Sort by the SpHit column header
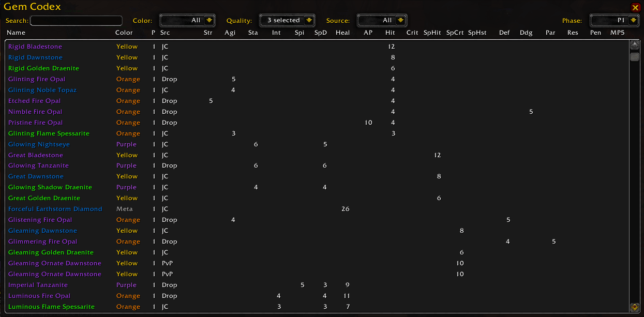Image resolution: width=644 pixels, height=317 pixels. click(432, 33)
